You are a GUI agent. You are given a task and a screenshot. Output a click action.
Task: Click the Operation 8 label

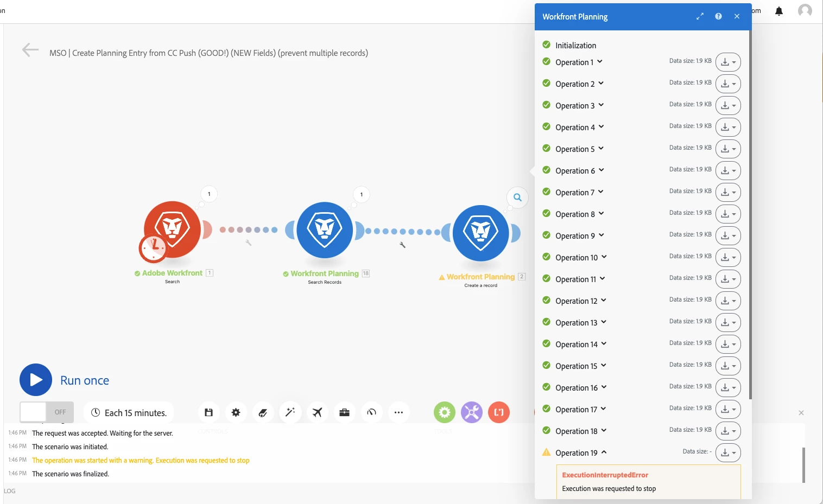575,214
